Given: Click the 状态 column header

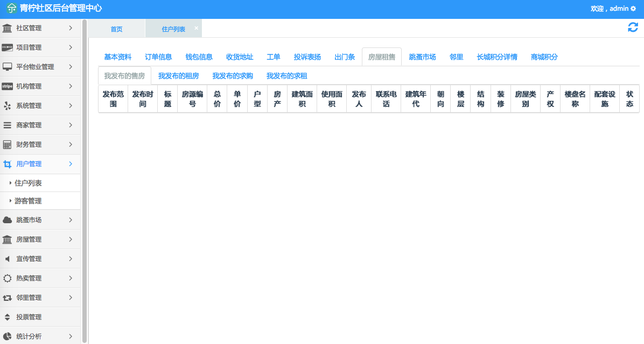Looking at the screenshot, I should pyautogui.click(x=629, y=99).
